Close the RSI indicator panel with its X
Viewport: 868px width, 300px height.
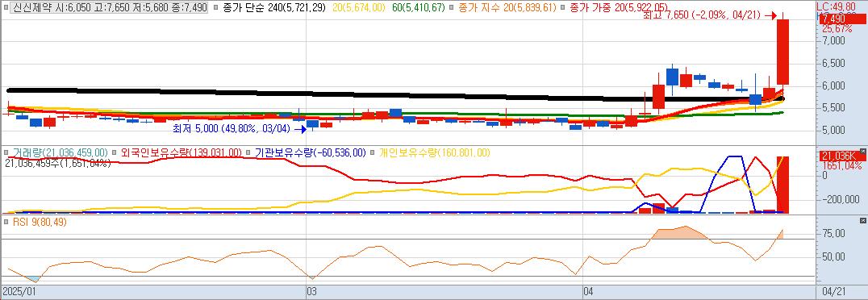click(x=863, y=220)
